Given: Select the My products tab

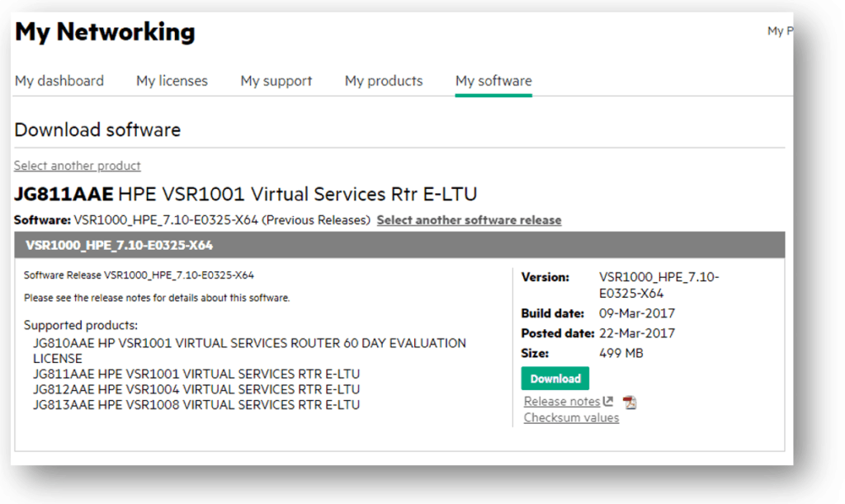Looking at the screenshot, I should point(384,81).
